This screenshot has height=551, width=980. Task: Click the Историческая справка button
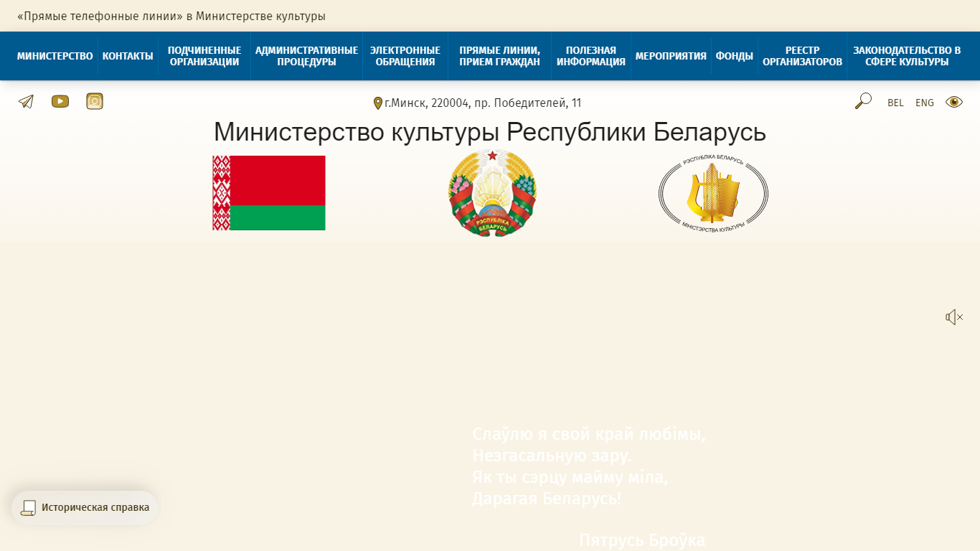[x=85, y=508]
